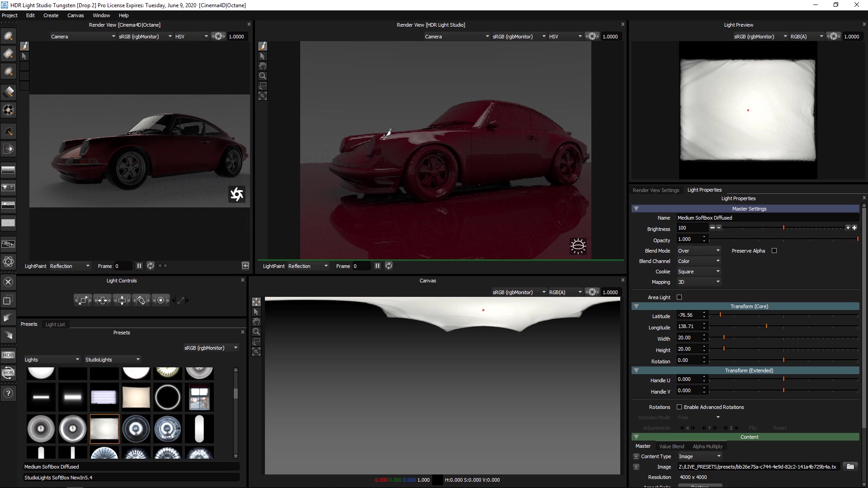
Task: Click Frame field in Cinema4D Octane Render View
Action: (x=123, y=266)
